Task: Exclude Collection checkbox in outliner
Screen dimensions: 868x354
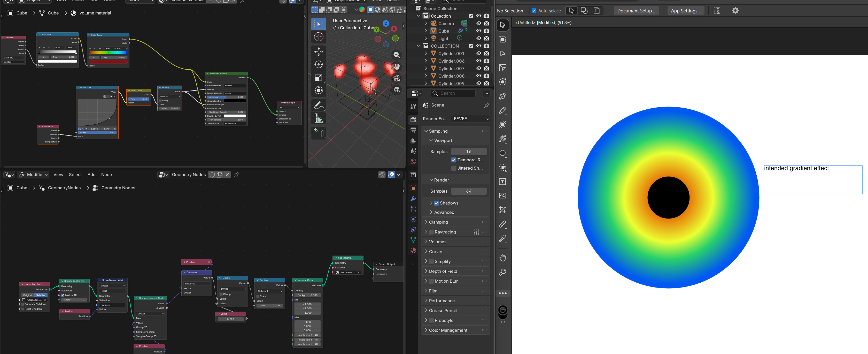Action: 471,16
